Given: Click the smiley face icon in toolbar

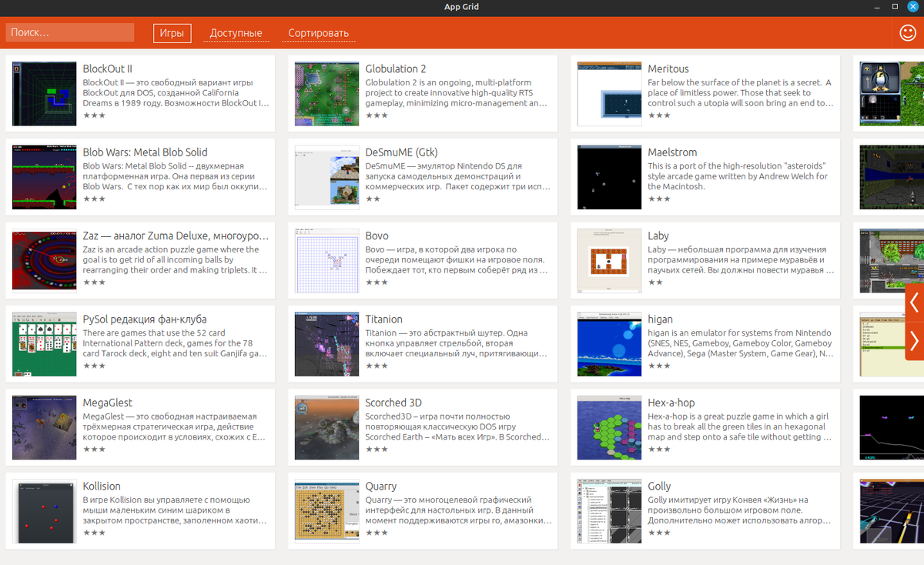Looking at the screenshot, I should 909,32.
